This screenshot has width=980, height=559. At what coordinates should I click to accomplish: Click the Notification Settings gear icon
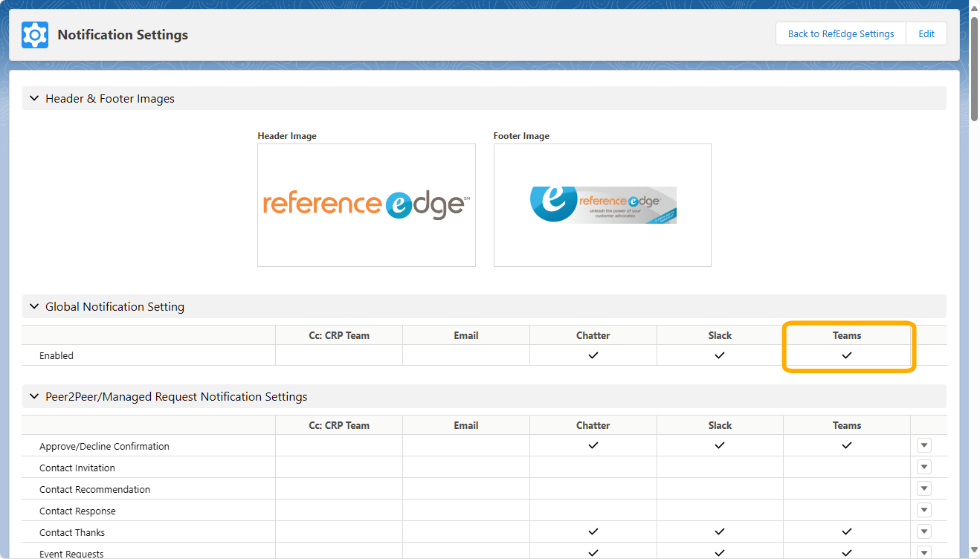click(x=35, y=35)
